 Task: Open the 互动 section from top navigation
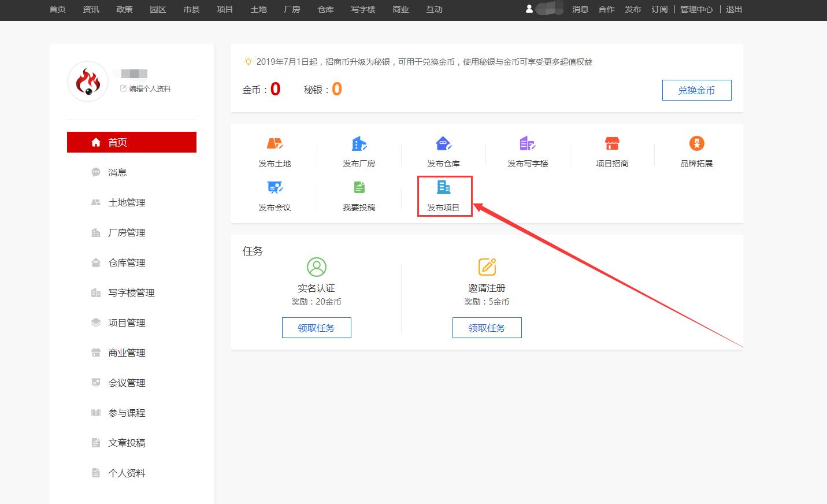434,9
